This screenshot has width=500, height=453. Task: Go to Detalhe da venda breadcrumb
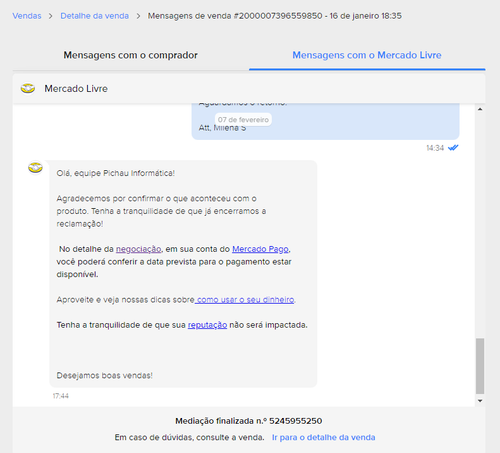[94, 16]
